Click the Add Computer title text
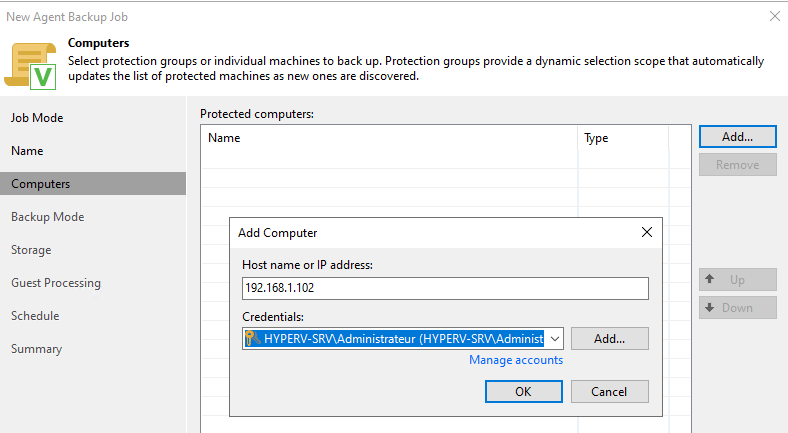Screen dimensions: 788x433 [x=277, y=233]
